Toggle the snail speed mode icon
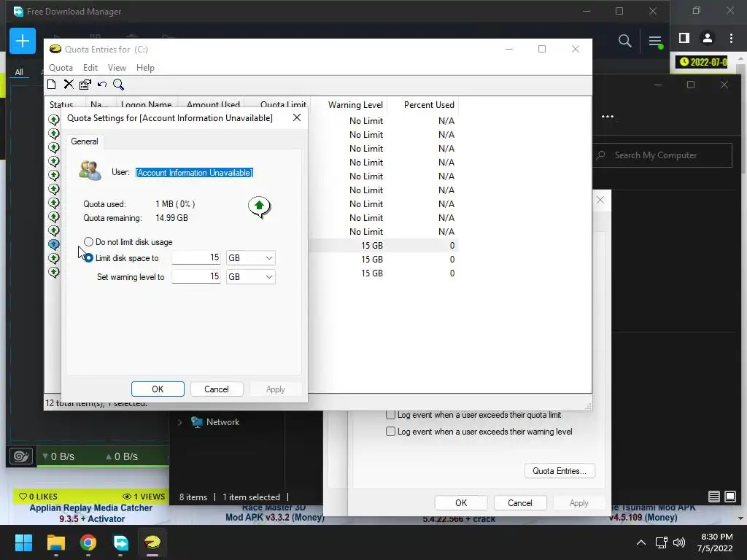The image size is (747, 560). tap(21, 456)
